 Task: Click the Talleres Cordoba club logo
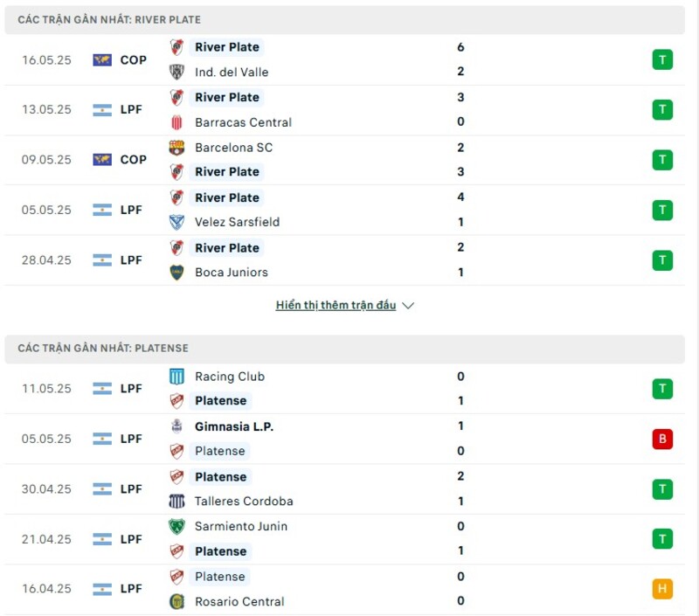(177, 502)
